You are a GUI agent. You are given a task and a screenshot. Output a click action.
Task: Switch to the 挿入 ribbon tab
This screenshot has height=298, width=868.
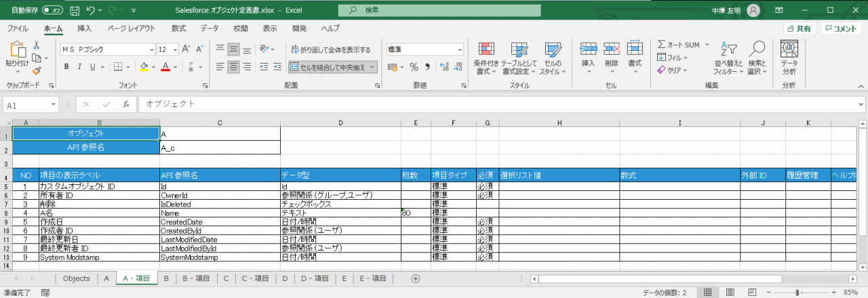click(x=85, y=28)
